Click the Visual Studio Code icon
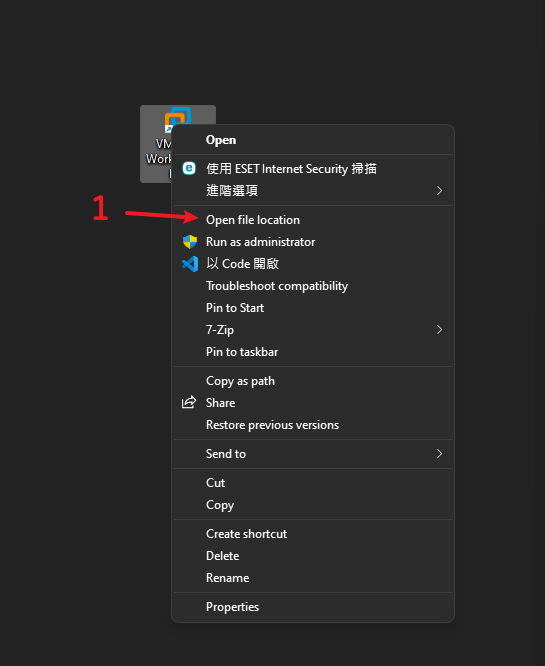 click(x=190, y=264)
